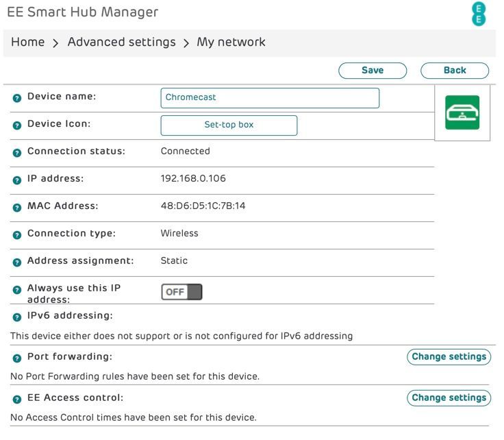Screen dimensions: 504x440
Task: Go to Home in breadcrumb
Action: click(x=28, y=42)
